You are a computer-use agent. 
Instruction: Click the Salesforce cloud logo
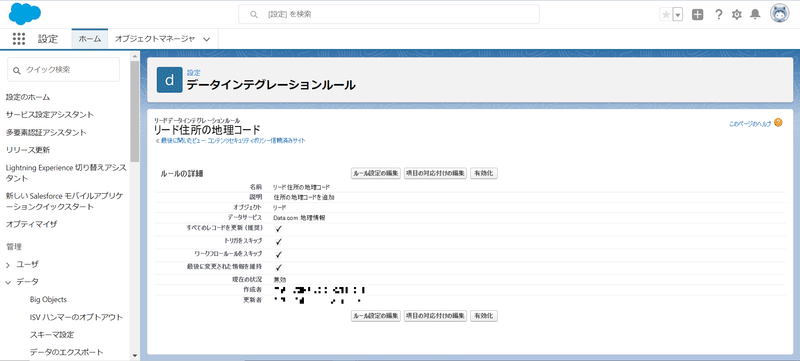[24, 14]
